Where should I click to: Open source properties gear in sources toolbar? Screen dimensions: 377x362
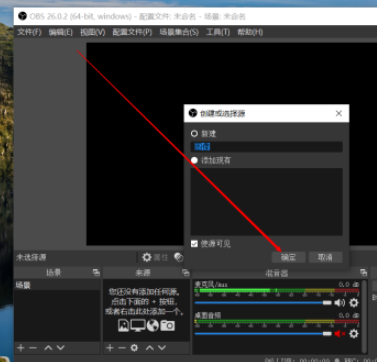tap(134, 348)
